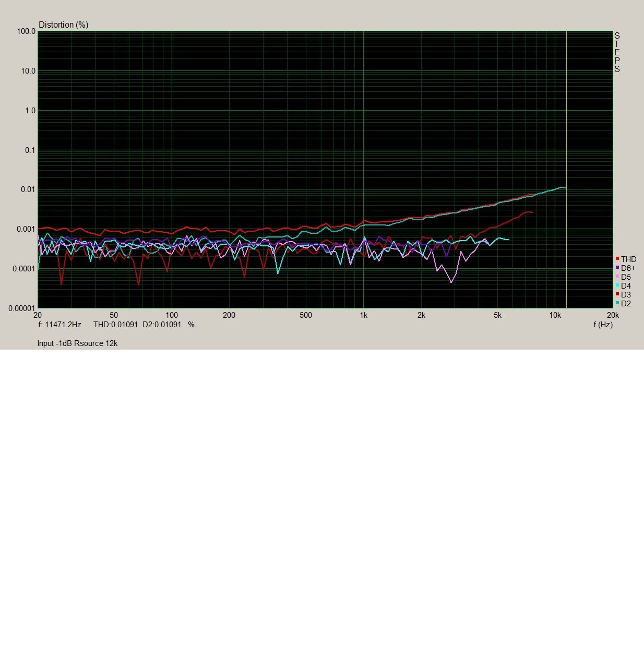The height and width of the screenshot is (668, 644).
Task: Click the red THD legend color square
Action: coord(617,259)
